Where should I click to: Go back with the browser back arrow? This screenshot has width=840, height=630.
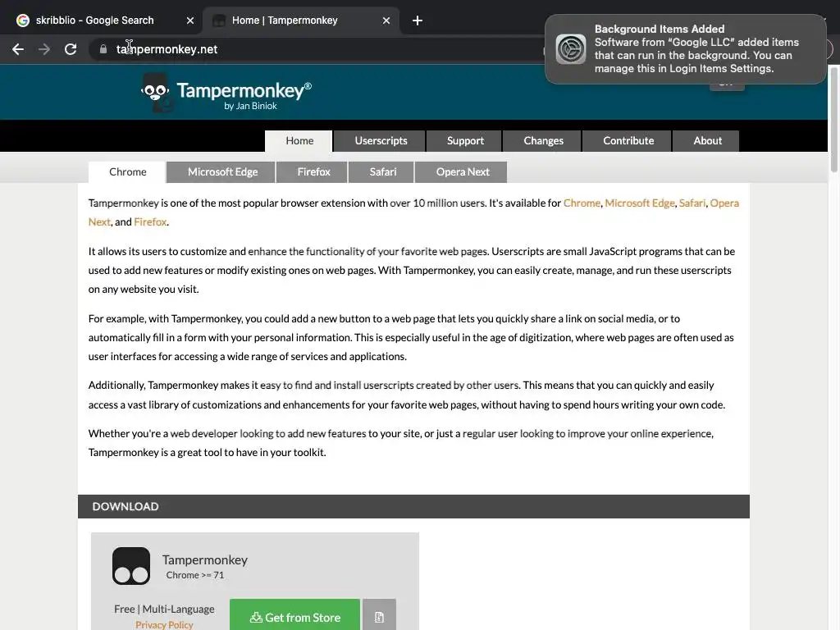(x=18, y=49)
